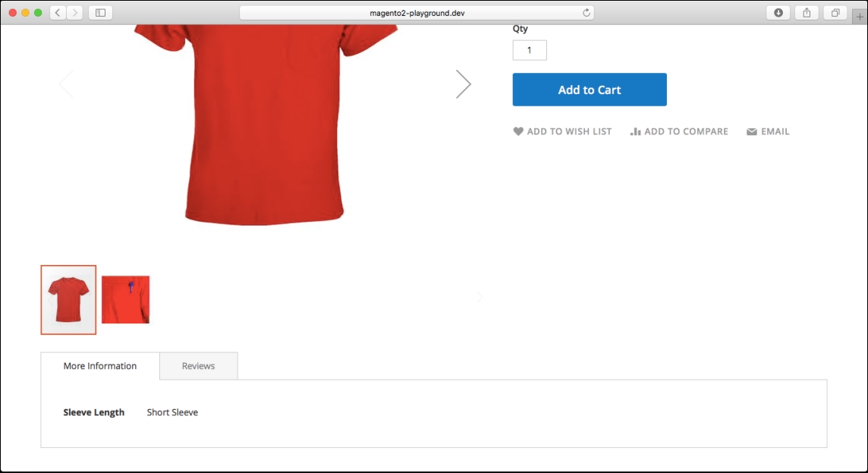This screenshot has height=473, width=868.
Task: Click the Qty input field
Action: pyautogui.click(x=529, y=50)
